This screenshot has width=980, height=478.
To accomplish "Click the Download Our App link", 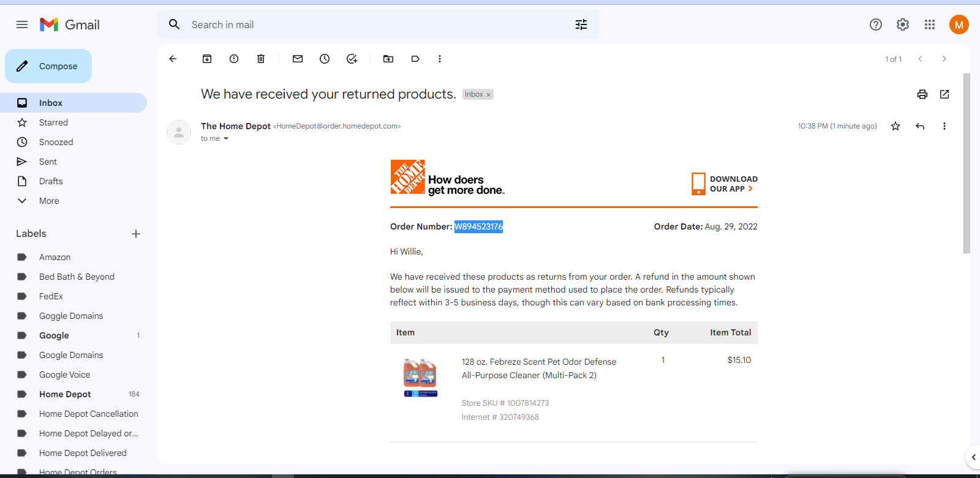I will (725, 184).
